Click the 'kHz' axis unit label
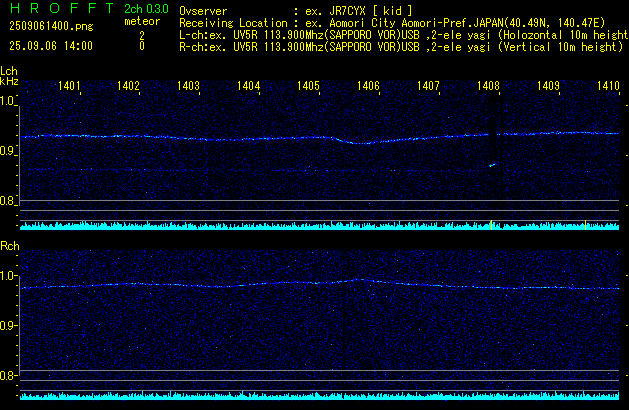 tap(9, 81)
